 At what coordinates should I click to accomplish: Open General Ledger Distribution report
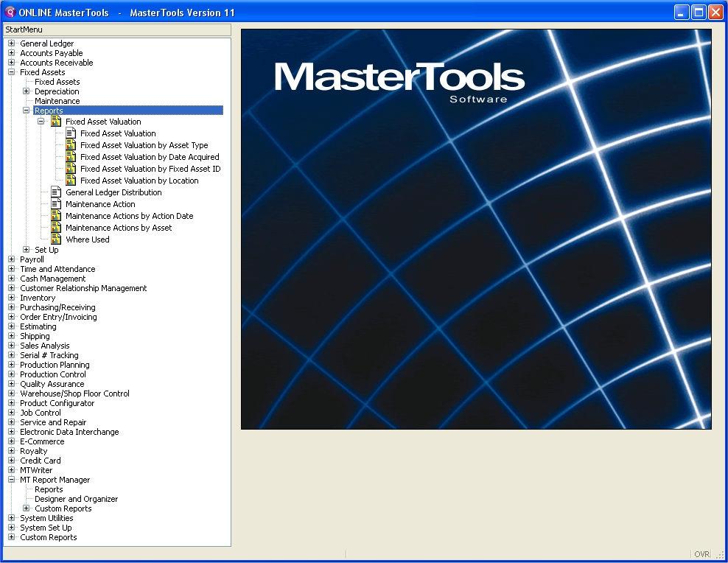pyautogui.click(x=113, y=192)
